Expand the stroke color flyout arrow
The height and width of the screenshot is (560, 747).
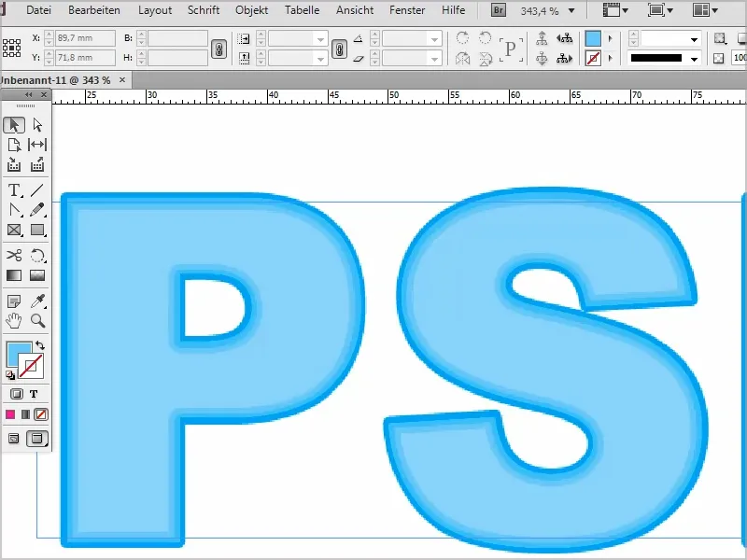[610, 59]
